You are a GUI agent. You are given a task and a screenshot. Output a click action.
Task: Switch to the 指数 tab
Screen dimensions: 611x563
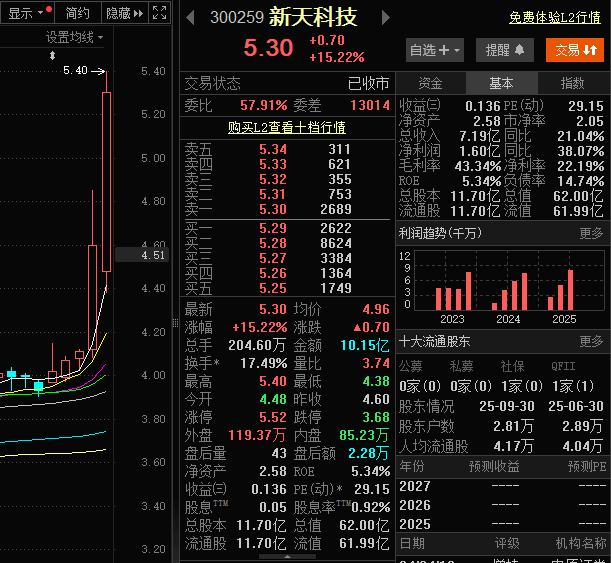coord(573,83)
